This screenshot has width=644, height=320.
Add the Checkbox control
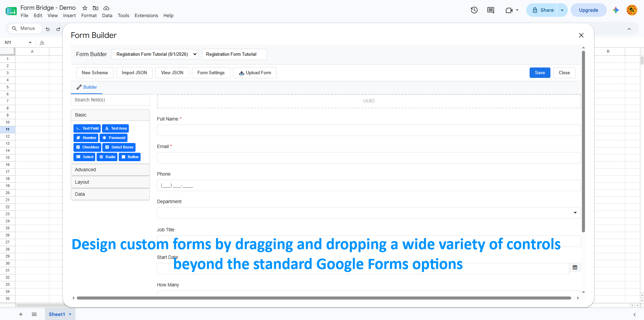[x=87, y=147]
